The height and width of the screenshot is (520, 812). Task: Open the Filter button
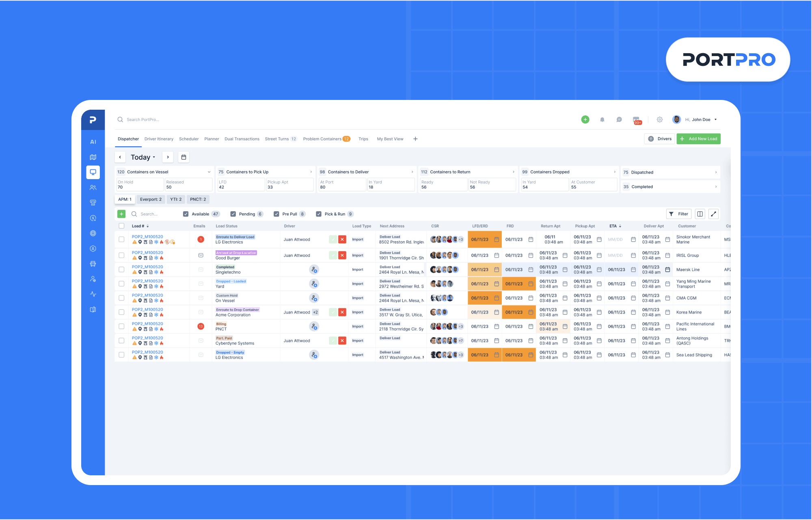point(678,214)
